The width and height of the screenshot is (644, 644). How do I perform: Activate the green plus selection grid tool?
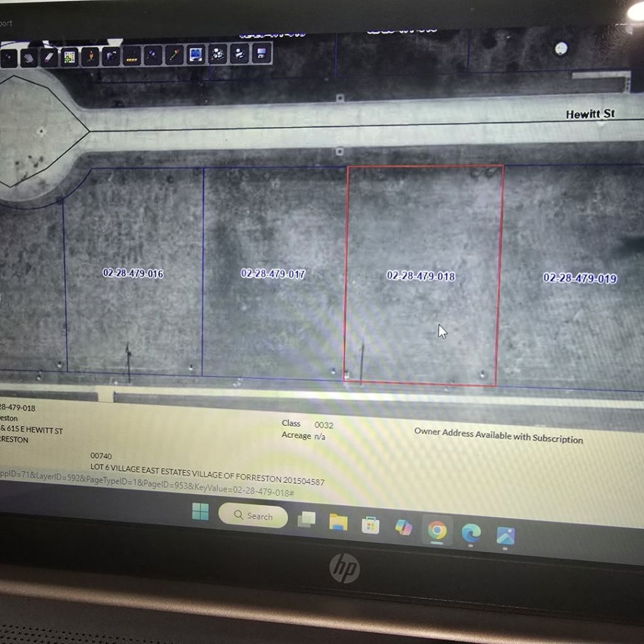tap(69, 57)
